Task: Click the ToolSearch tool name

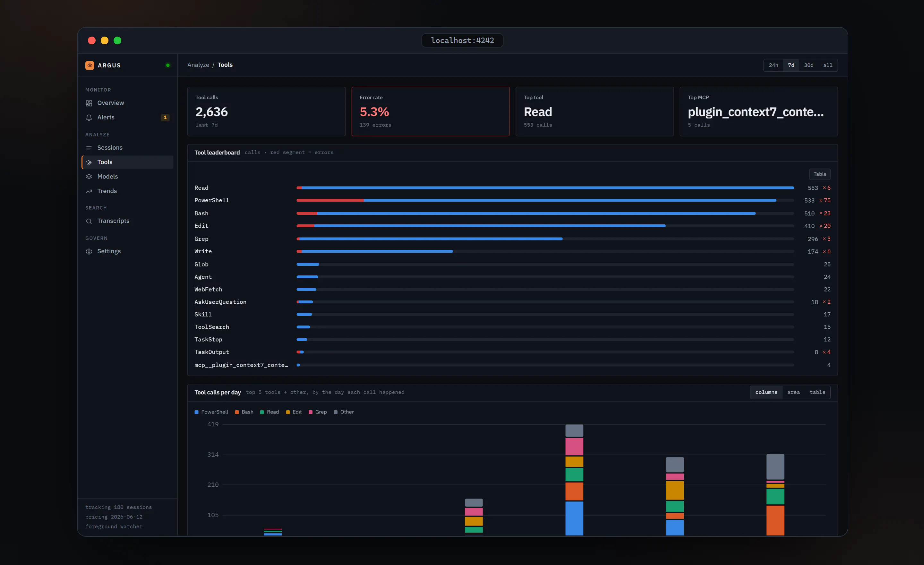Action: click(x=212, y=327)
